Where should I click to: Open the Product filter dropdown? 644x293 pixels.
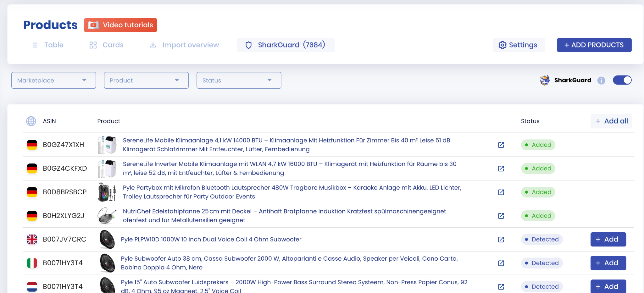click(x=146, y=80)
